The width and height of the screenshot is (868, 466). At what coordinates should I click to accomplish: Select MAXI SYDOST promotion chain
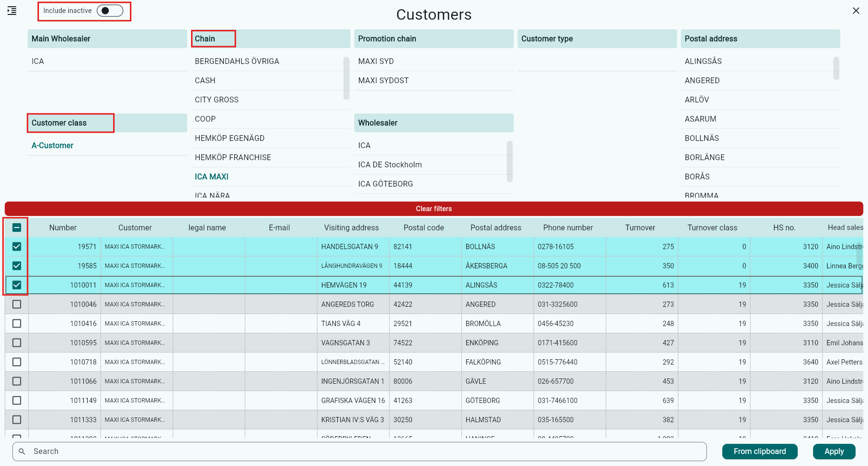434,81
